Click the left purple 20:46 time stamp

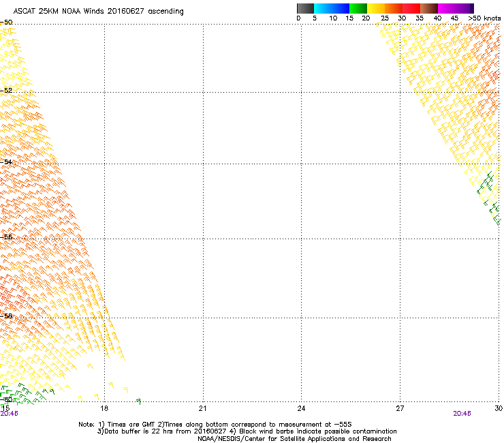9,414
